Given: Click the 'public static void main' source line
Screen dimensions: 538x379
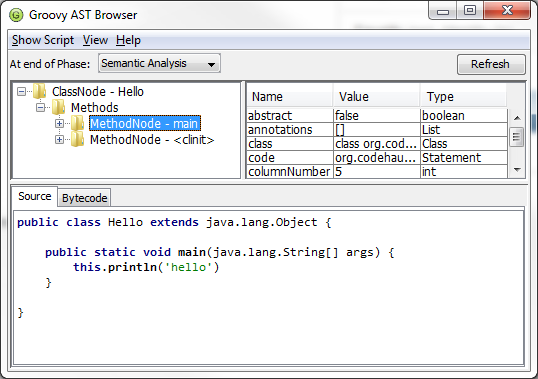Looking at the screenshot, I should click(x=220, y=252).
